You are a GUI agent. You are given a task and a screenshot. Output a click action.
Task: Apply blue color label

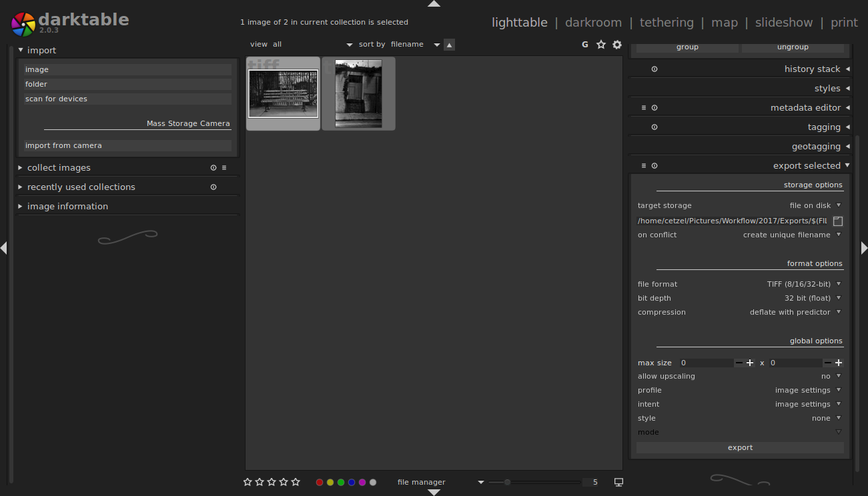(352, 482)
